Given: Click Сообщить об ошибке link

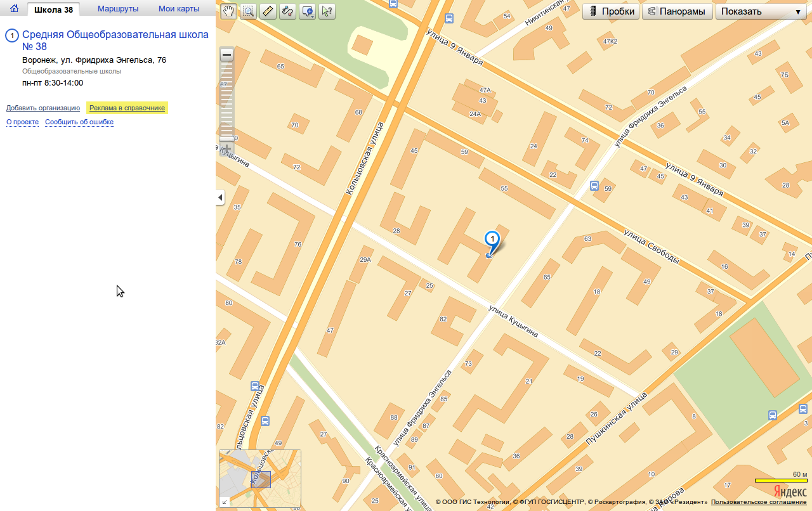Looking at the screenshot, I should point(79,122).
